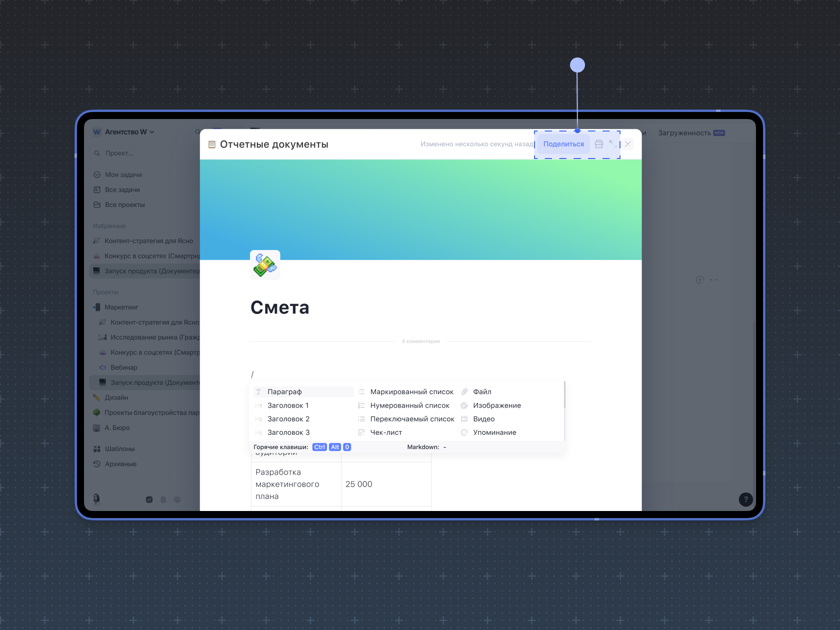Open Архивные archived projects in the sidebar

(x=120, y=463)
